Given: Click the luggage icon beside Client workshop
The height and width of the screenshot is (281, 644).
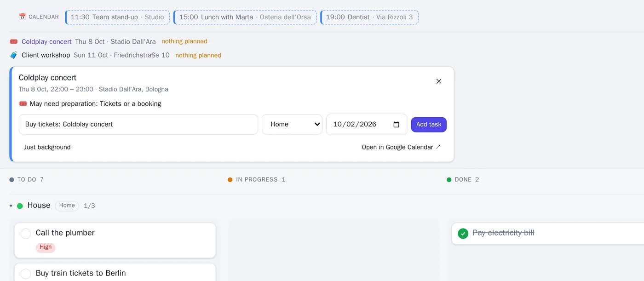Looking at the screenshot, I should coord(13,55).
